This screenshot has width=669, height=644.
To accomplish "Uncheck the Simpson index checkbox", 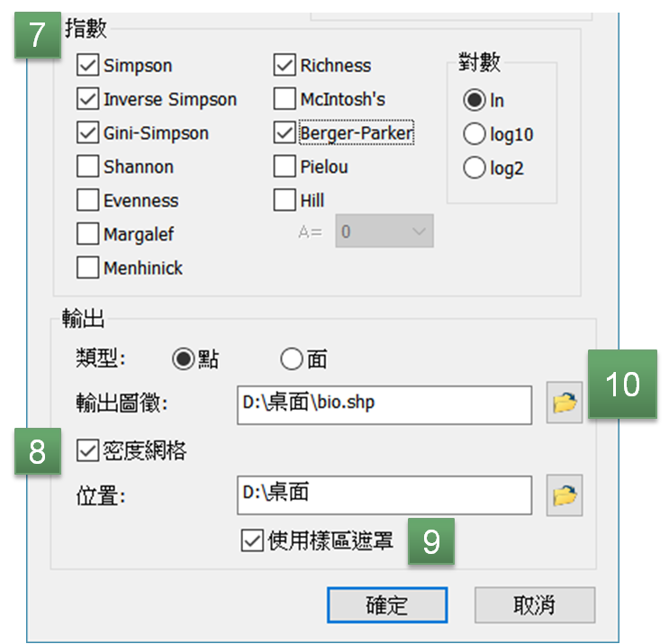I will (x=88, y=65).
